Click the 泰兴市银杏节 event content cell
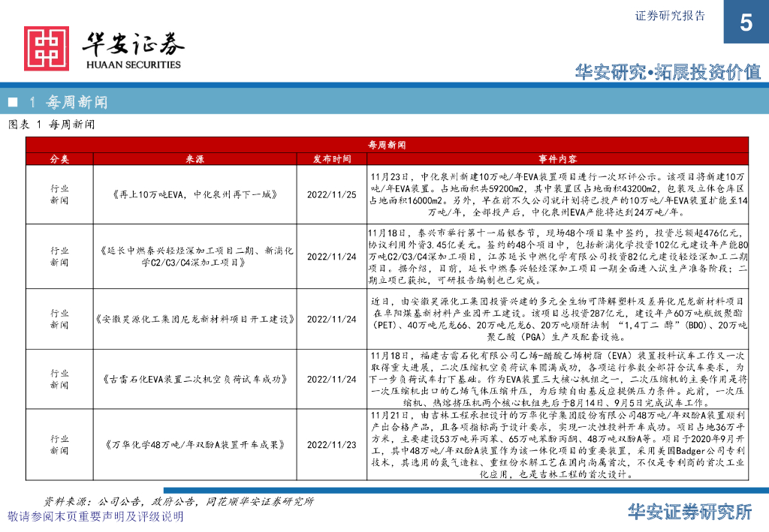Viewport: 769px width, 532px height. (558, 256)
